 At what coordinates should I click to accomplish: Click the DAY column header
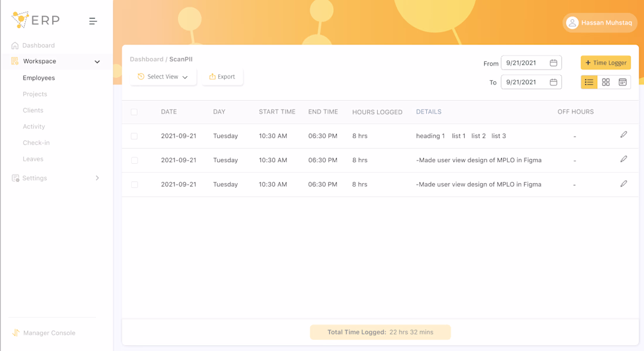pos(219,112)
